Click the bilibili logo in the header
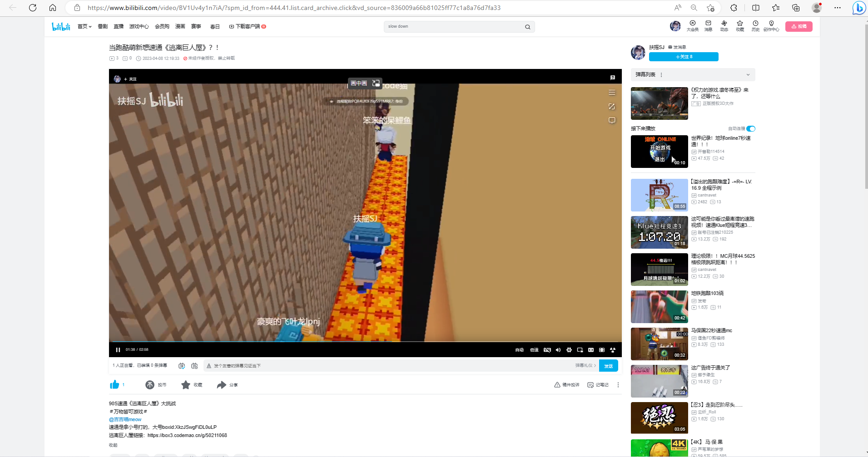 tap(61, 27)
